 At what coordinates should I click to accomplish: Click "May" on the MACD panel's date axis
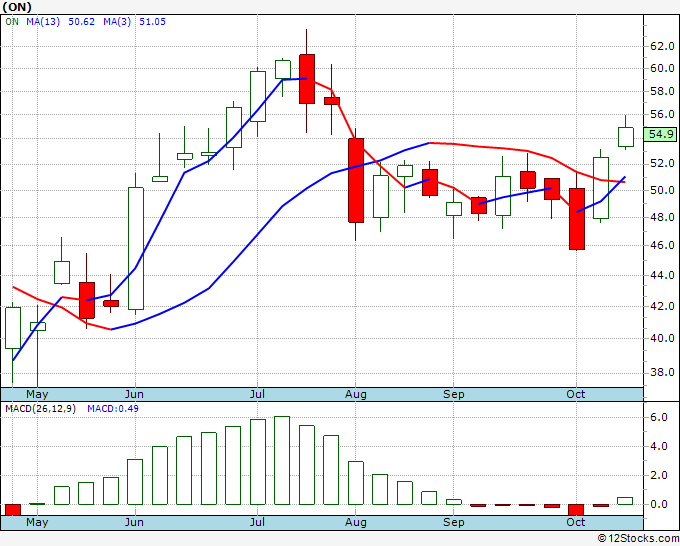pyautogui.click(x=37, y=522)
